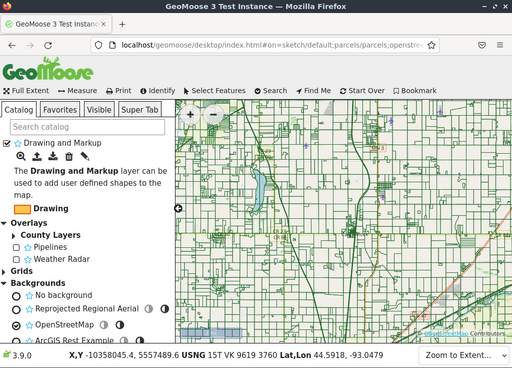Click the Full Extent tool

point(26,91)
